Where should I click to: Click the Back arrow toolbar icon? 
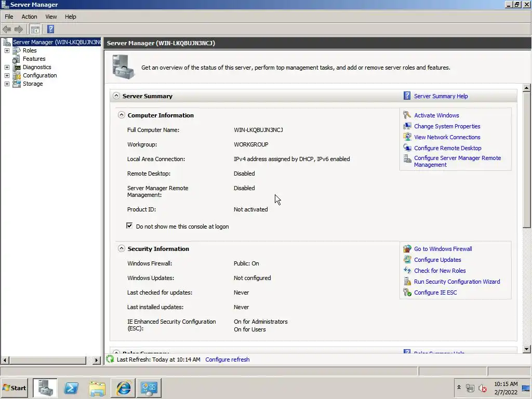[7, 29]
